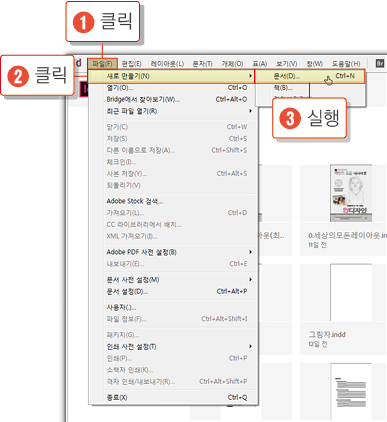The height and width of the screenshot is (422, 387).
Task: Select CC 라이브러리에서 배치... entry
Action: pos(173,224)
